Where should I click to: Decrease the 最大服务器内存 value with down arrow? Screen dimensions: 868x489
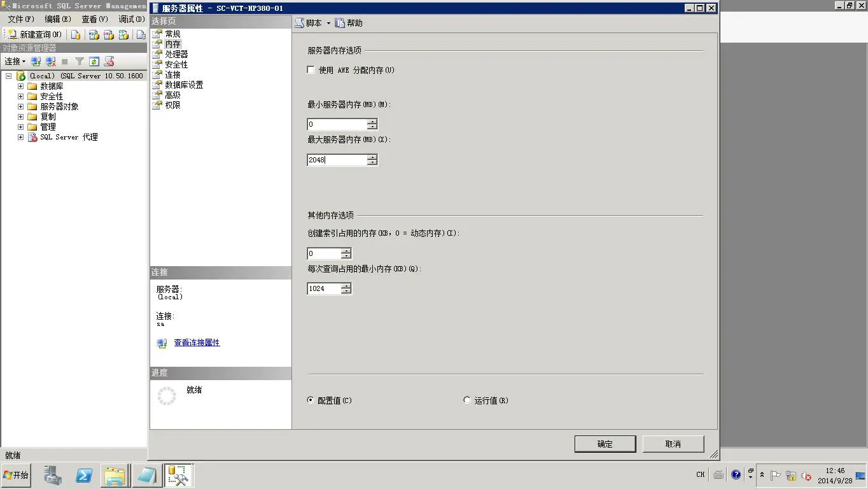click(x=372, y=162)
